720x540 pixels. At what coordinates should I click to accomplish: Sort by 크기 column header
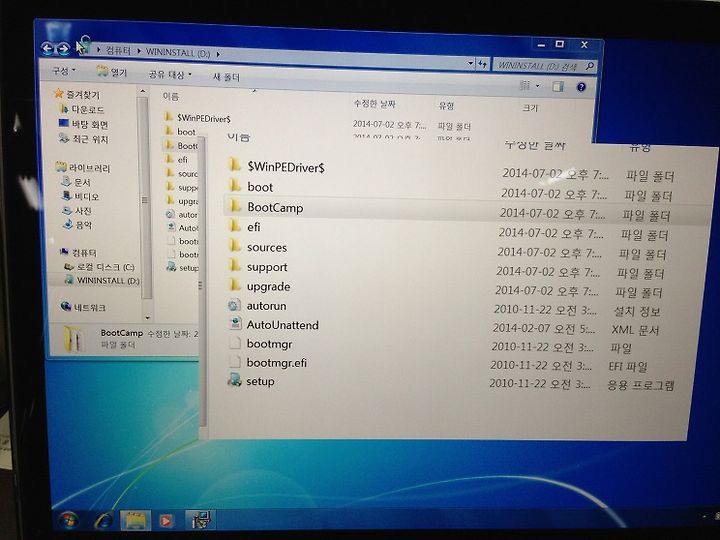click(x=530, y=108)
